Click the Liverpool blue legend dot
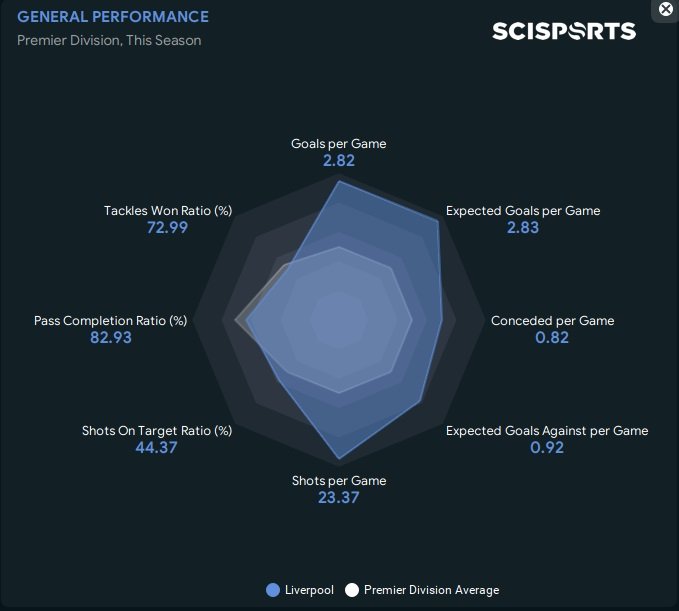 [x=273, y=590]
